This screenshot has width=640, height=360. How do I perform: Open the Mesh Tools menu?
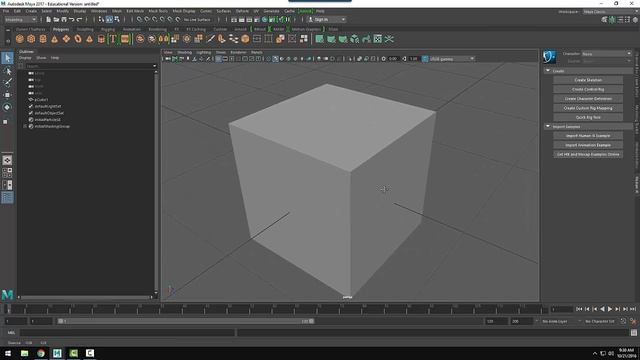[158, 11]
